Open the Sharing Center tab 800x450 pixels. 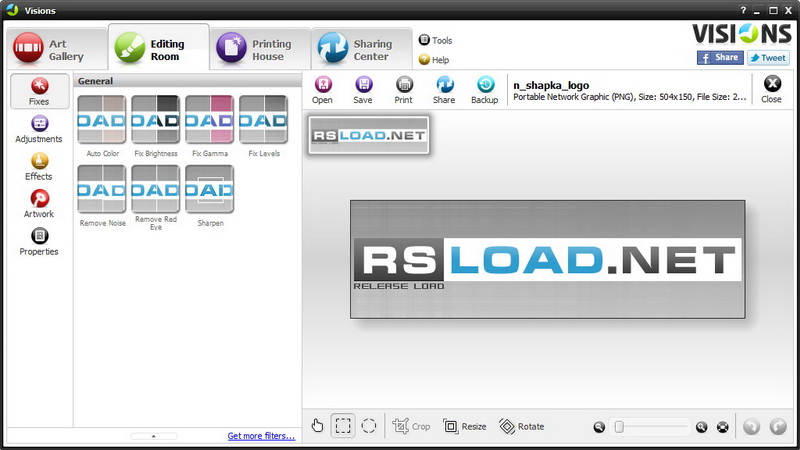(362, 49)
